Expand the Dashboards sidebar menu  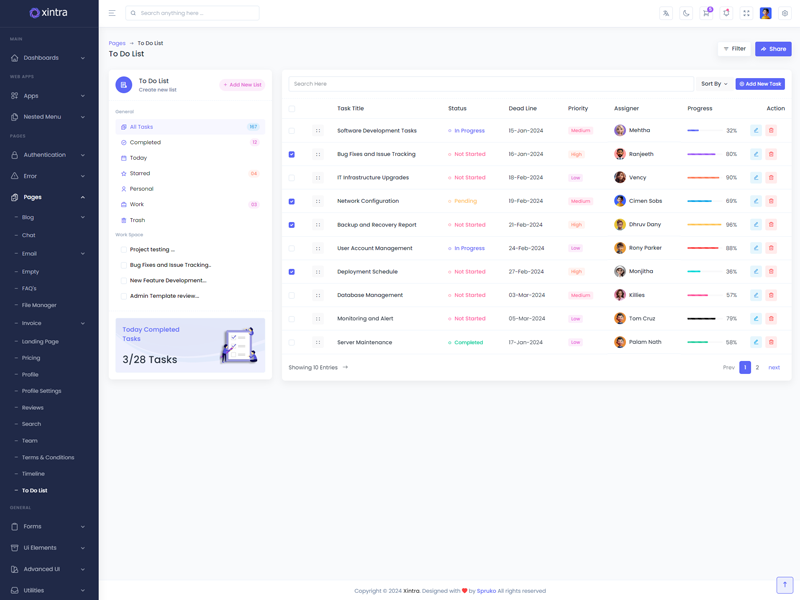click(49, 58)
